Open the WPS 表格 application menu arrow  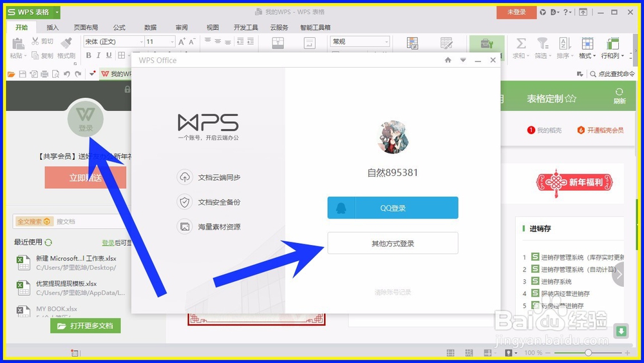57,12
